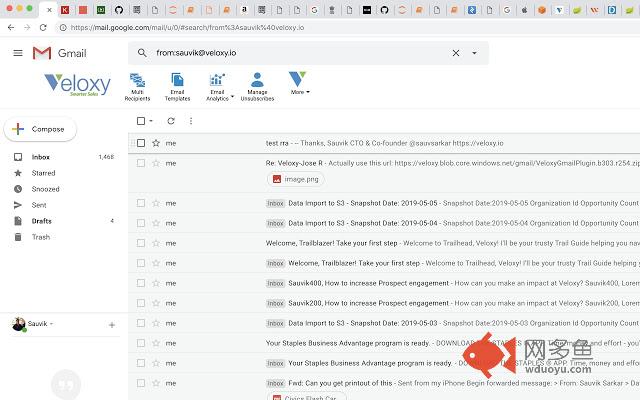Tick the select-all emails checkbox

click(141, 121)
